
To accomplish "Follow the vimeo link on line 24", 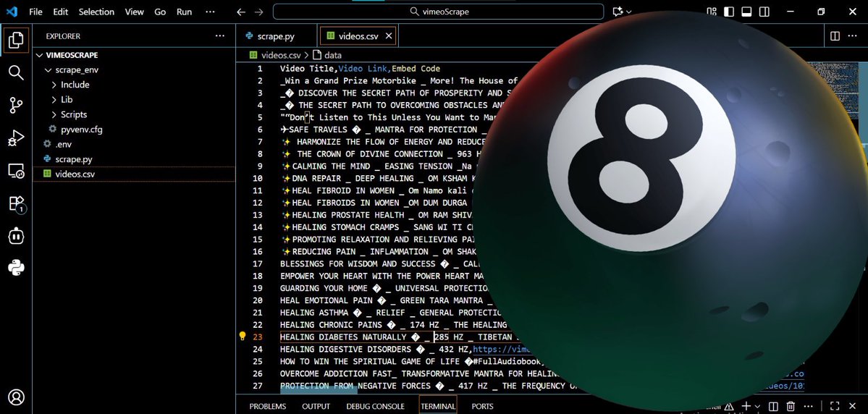I will (x=502, y=350).
